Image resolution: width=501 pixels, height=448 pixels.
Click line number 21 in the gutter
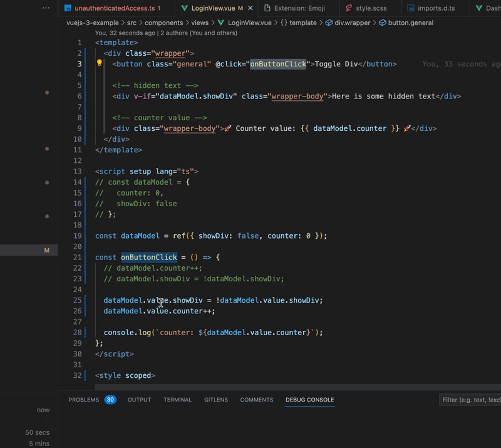(x=78, y=258)
